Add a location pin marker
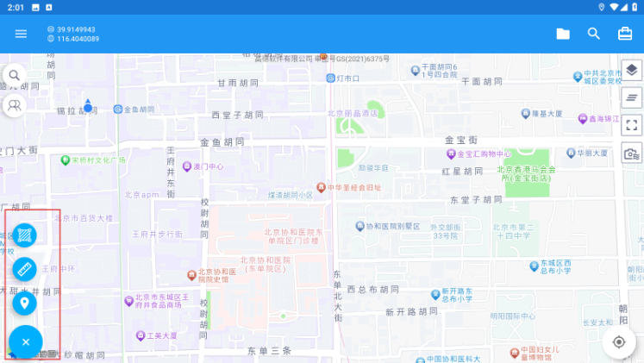This screenshot has width=644, height=363. pyautogui.click(x=25, y=304)
